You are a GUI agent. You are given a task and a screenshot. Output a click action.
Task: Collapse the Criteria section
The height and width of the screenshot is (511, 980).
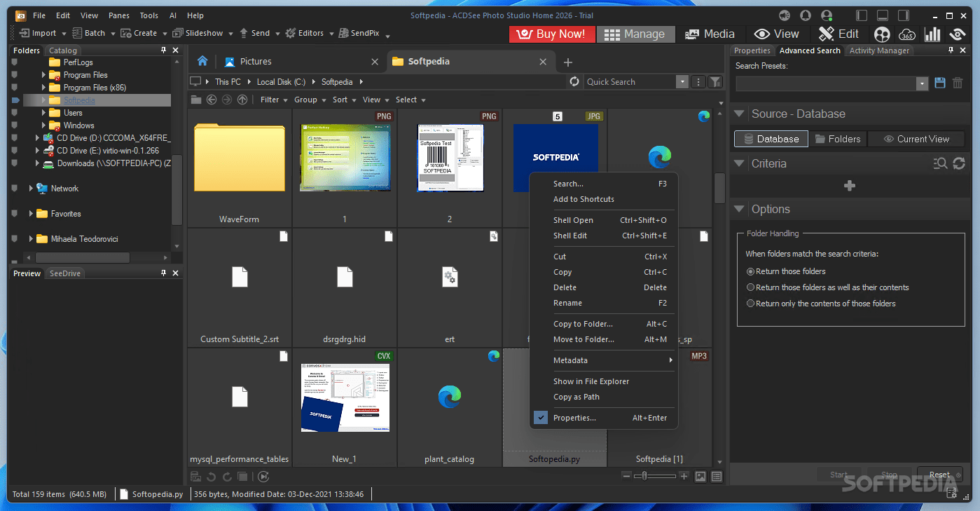[x=740, y=163]
